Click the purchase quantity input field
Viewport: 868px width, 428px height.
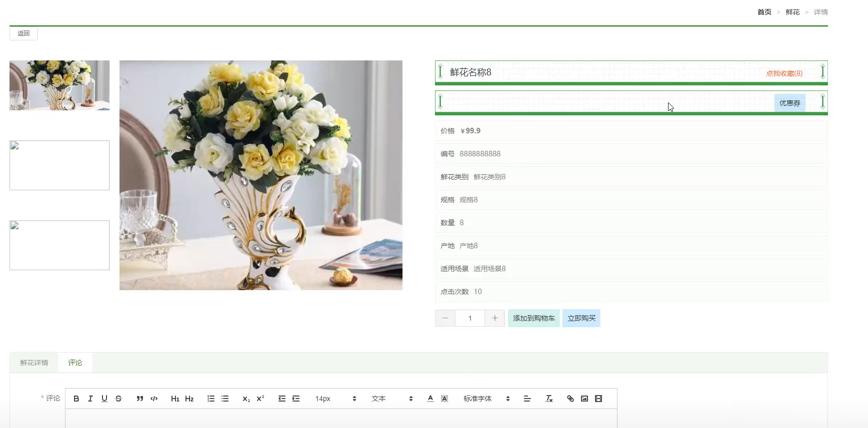470,318
